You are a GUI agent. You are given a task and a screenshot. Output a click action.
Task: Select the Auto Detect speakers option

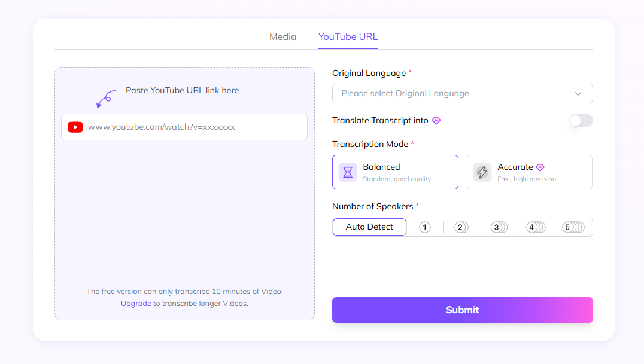click(x=369, y=227)
